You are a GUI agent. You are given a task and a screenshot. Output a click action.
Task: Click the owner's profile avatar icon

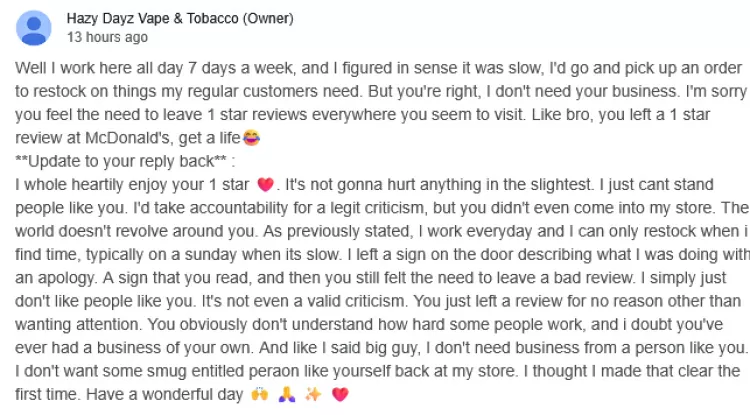point(34,27)
